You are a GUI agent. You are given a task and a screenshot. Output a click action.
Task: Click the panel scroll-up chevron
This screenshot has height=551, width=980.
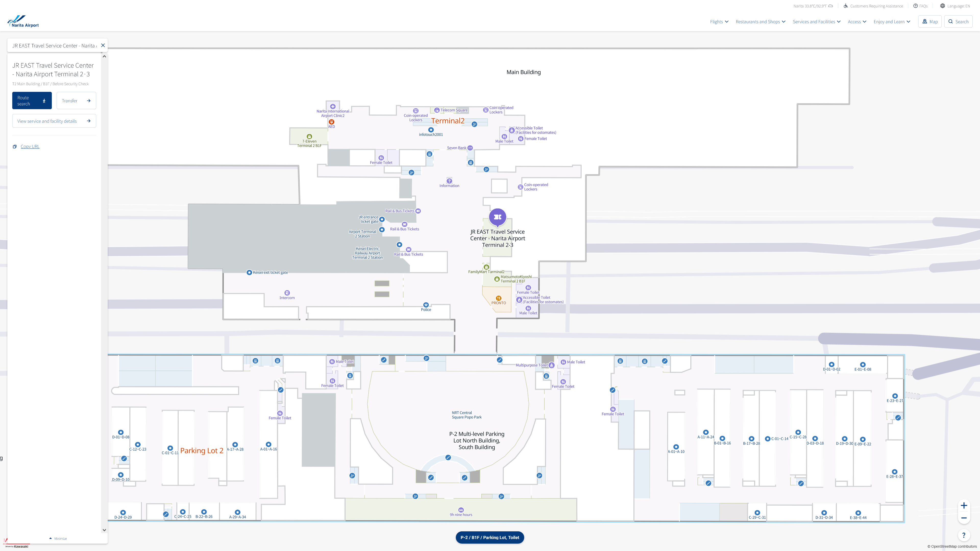[x=104, y=57]
